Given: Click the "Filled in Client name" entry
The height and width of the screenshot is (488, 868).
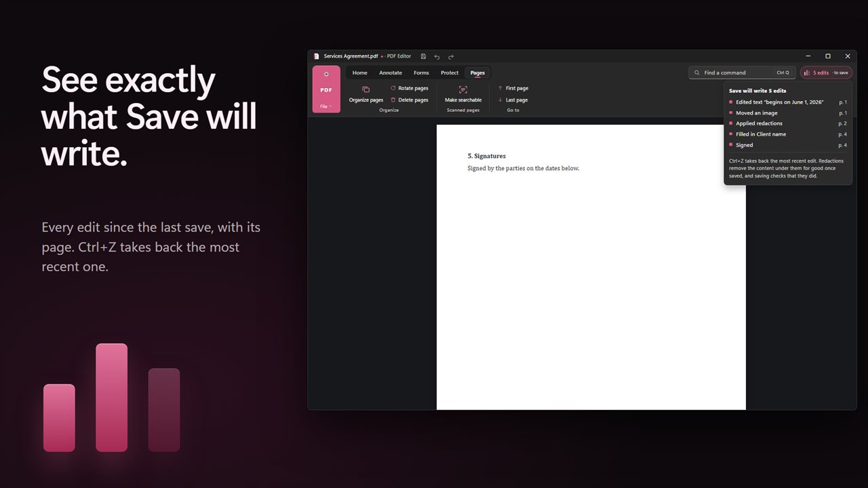Looking at the screenshot, I should point(788,134).
